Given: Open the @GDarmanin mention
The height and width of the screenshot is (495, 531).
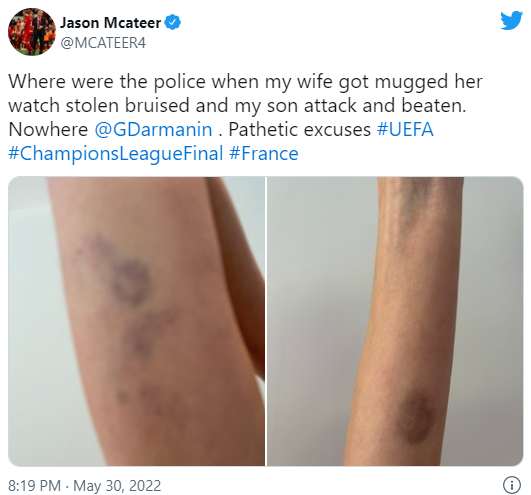Looking at the screenshot, I should pyautogui.click(x=153, y=130).
